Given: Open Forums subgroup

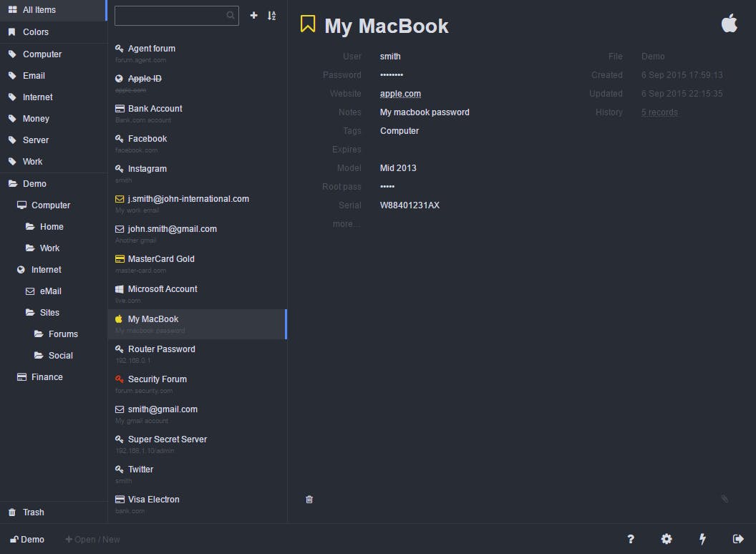Looking at the screenshot, I should coord(54,334).
